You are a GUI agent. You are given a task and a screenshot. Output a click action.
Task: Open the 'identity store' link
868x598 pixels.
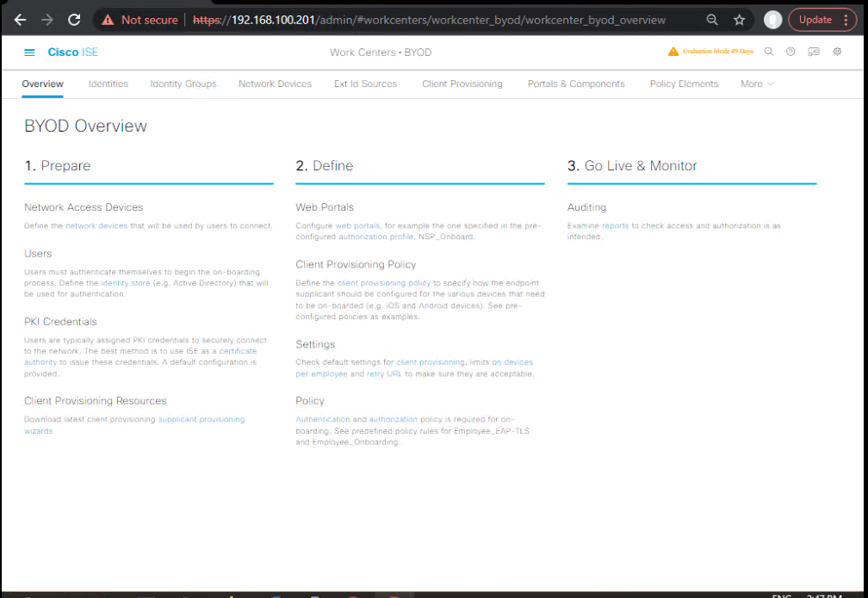click(x=125, y=283)
